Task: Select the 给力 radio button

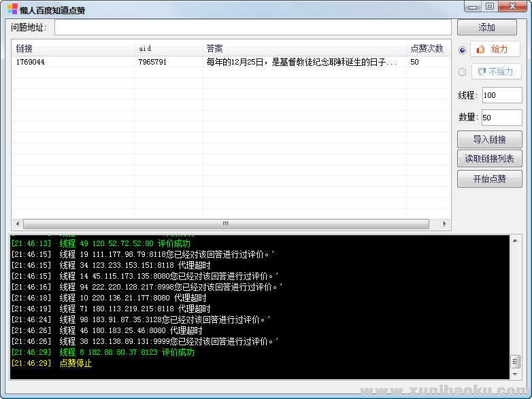Action: tap(463, 50)
